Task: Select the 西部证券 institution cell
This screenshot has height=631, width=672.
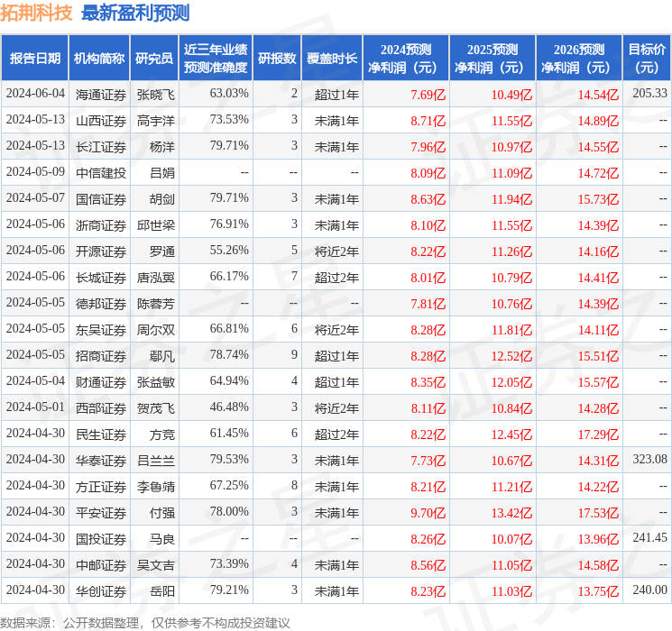Action: [x=101, y=408]
